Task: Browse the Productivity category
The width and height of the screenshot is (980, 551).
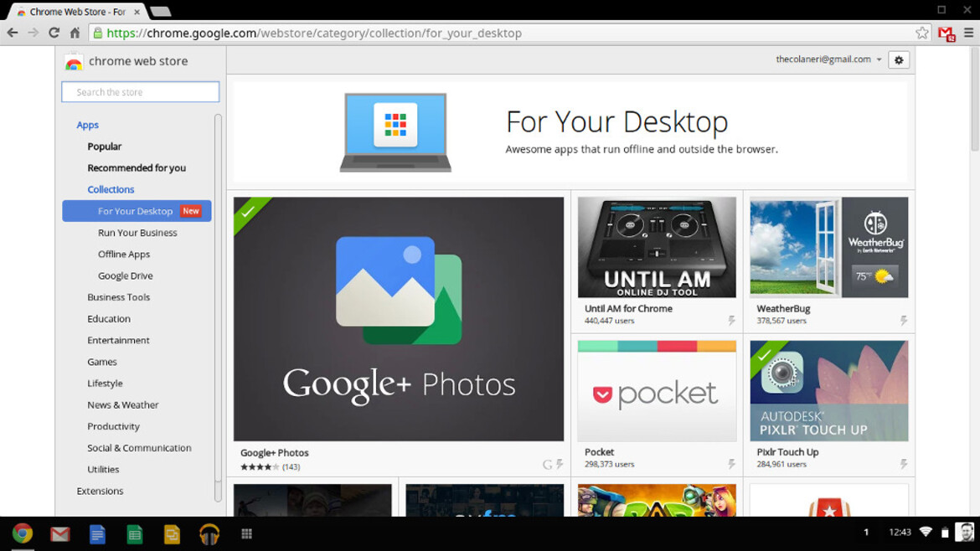Action: pos(113,427)
